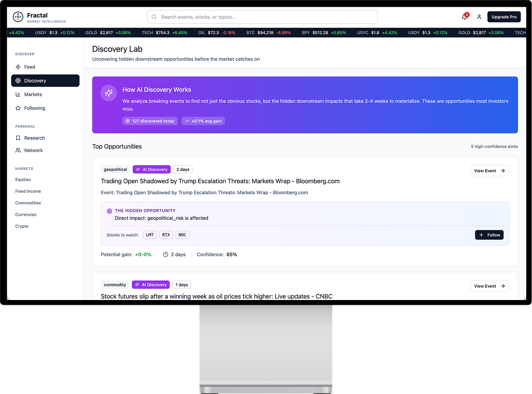Click the Discovery Lab page title
This screenshot has height=394, width=532.
tap(117, 49)
